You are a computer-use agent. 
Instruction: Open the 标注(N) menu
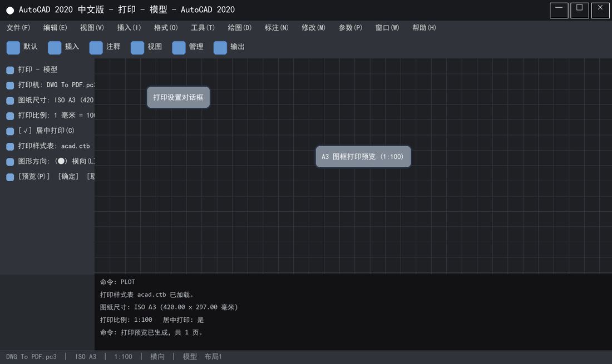click(277, 28)
